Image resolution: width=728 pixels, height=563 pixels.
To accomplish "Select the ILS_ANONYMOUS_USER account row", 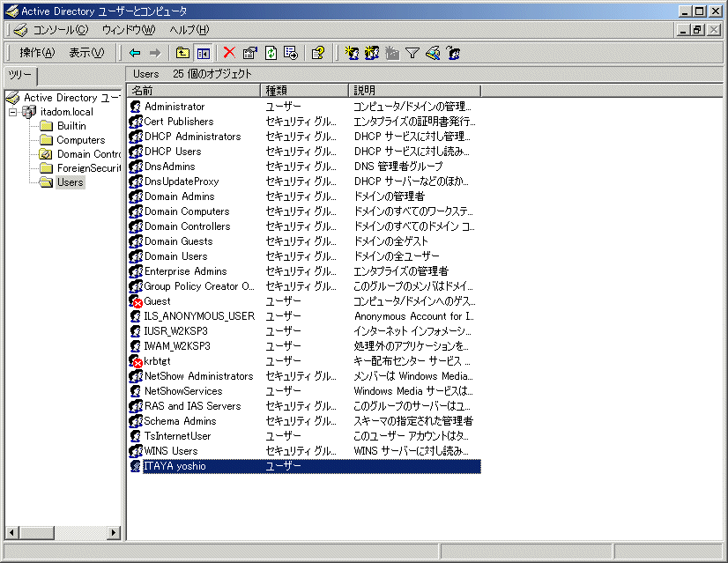I will [305, 316].
